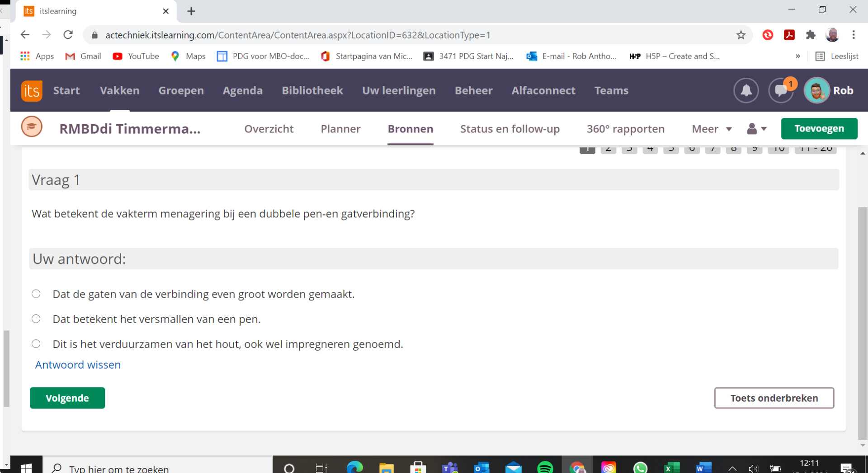868x473 pixels.
Task: Open the messages chat bubble icon
Action: [781, 91]
